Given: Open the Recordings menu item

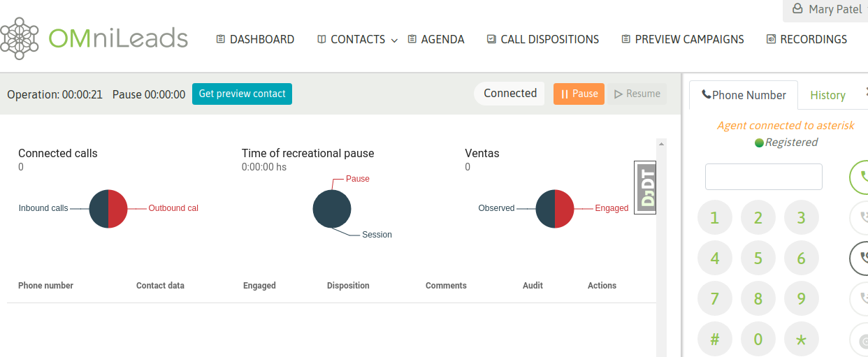Looking at the screenshot, I should tap(806, 40).
